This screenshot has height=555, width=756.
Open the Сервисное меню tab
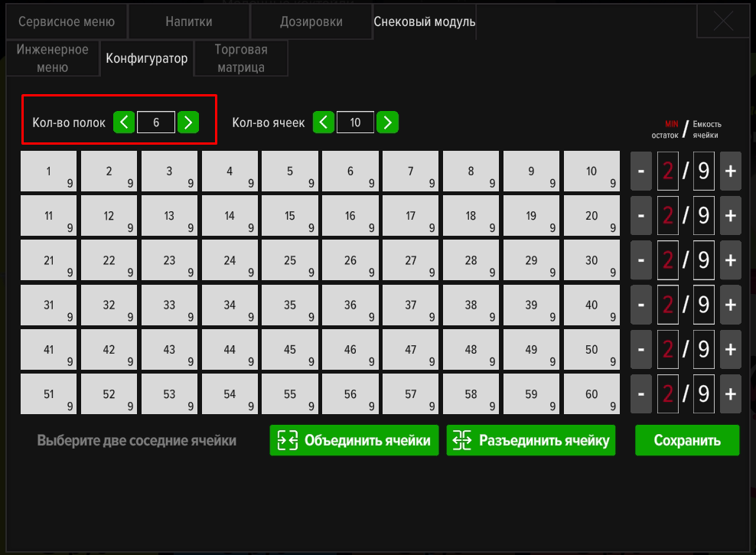coord(67,21)
